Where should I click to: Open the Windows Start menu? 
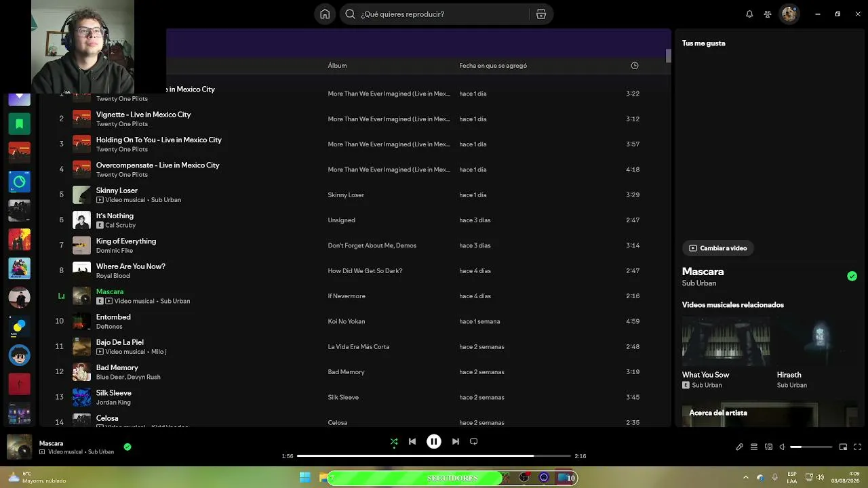pyautogui.click(x=304, y=478)
